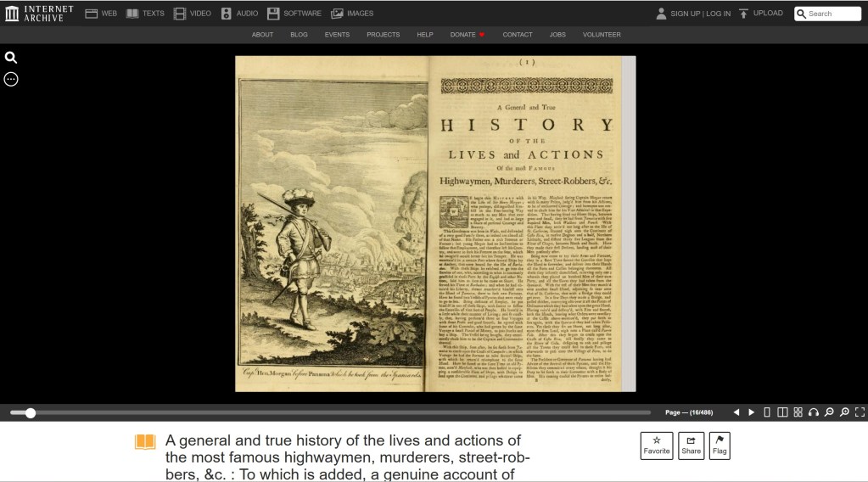Expand the Software media menu
Screen dimensions: 868x482
[x=294, y=14]
